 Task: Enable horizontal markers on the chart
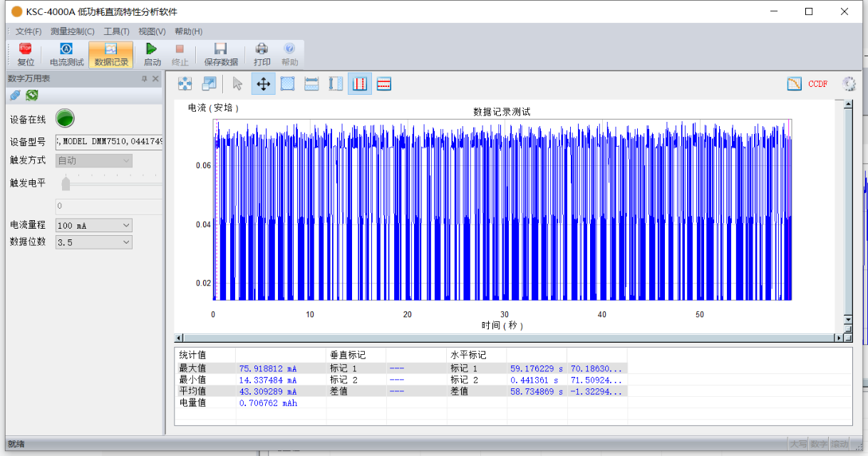(x=383, y=83)
